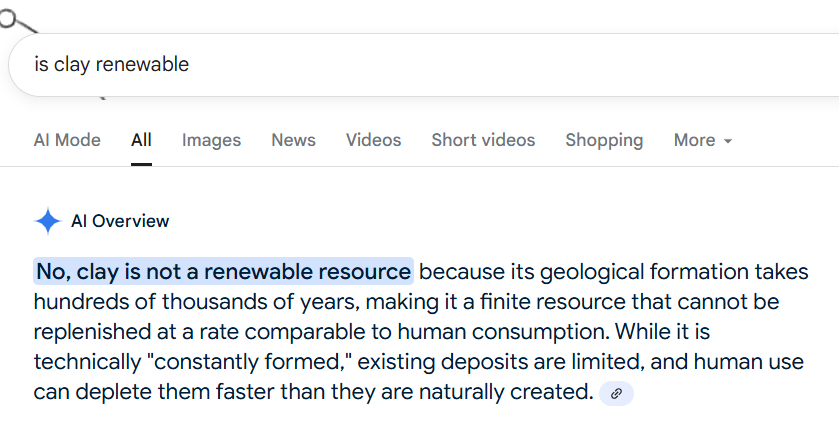Click the blue AI Overview sparkle icon
The image size is (839, 437).
coord(48,221)
